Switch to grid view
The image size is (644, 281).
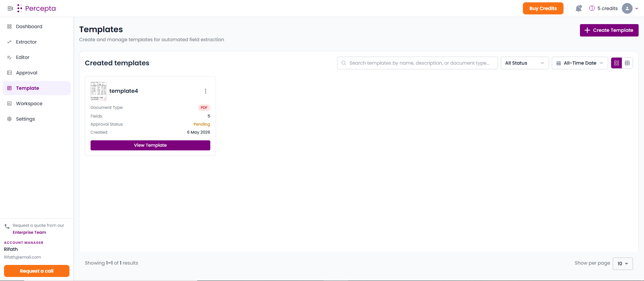pos(616,63)
